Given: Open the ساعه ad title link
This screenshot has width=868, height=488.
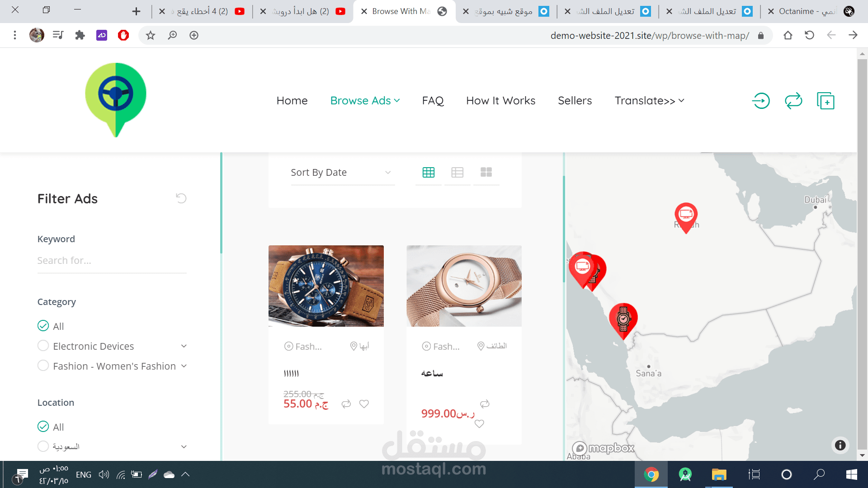Looking at the screenshot, I should coord(432,373).
